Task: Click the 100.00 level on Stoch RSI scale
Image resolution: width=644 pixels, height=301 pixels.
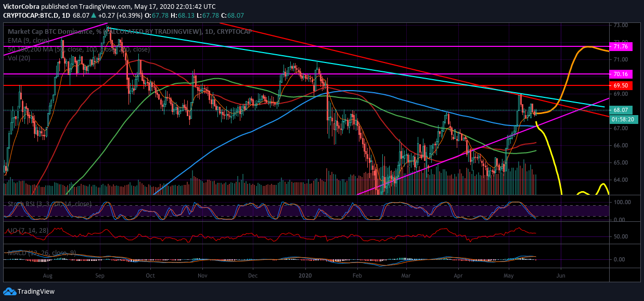Action: point(623,202)
